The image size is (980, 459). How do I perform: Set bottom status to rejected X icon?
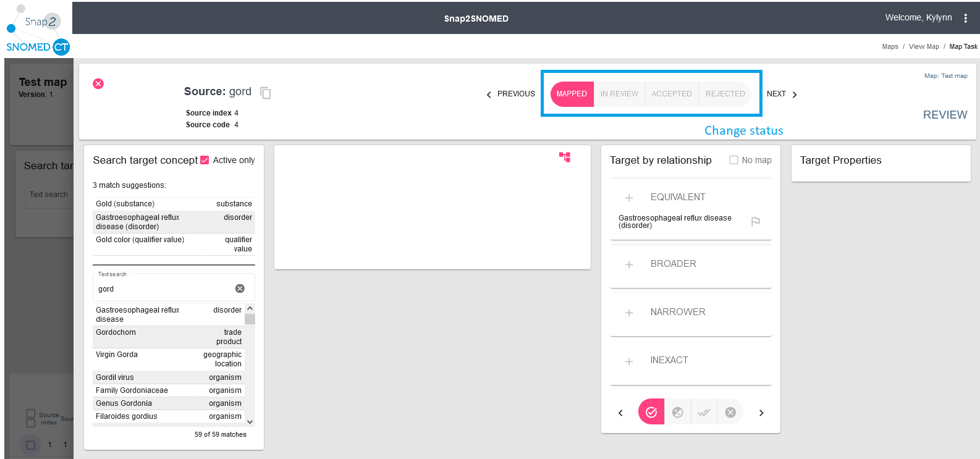[730, 412]
